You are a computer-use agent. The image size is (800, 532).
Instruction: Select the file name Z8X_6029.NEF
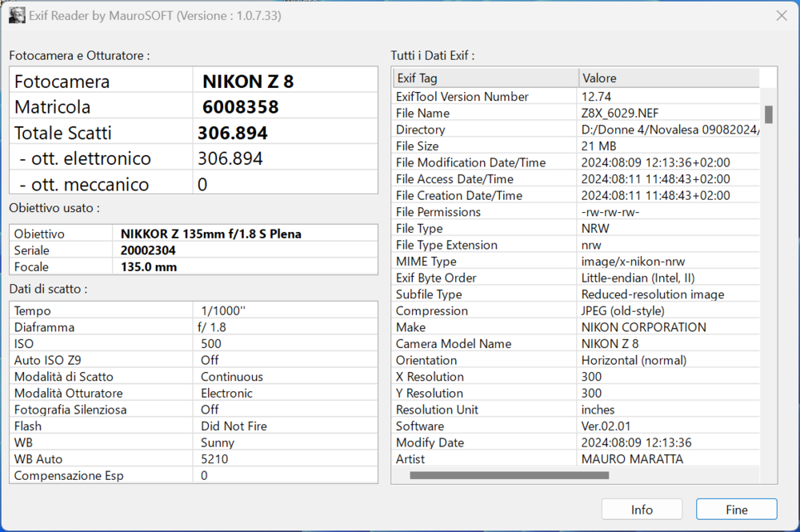pos(620,114)
